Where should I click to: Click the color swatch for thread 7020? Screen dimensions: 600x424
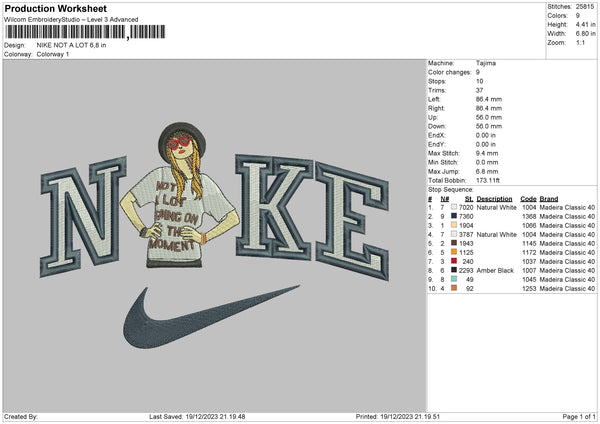coord(454,207)
